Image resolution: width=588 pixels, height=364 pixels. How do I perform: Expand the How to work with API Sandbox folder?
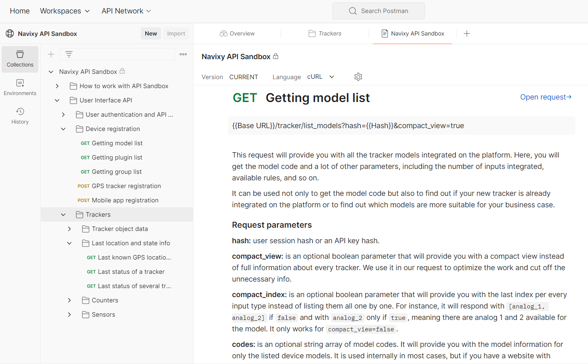pos(57,86)
